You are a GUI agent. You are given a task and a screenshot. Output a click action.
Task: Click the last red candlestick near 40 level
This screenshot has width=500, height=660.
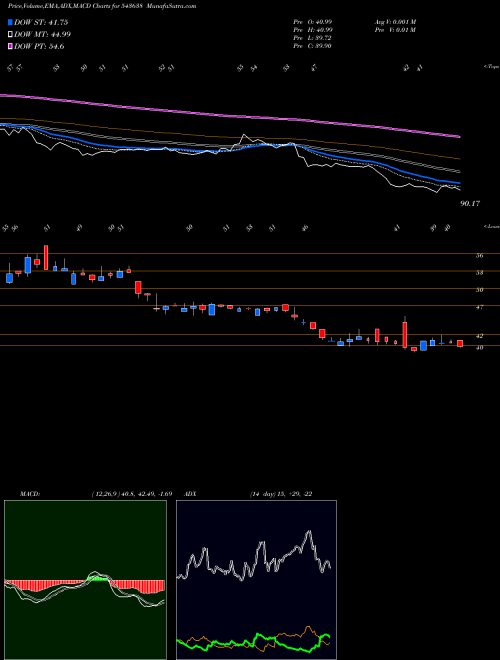460,343
